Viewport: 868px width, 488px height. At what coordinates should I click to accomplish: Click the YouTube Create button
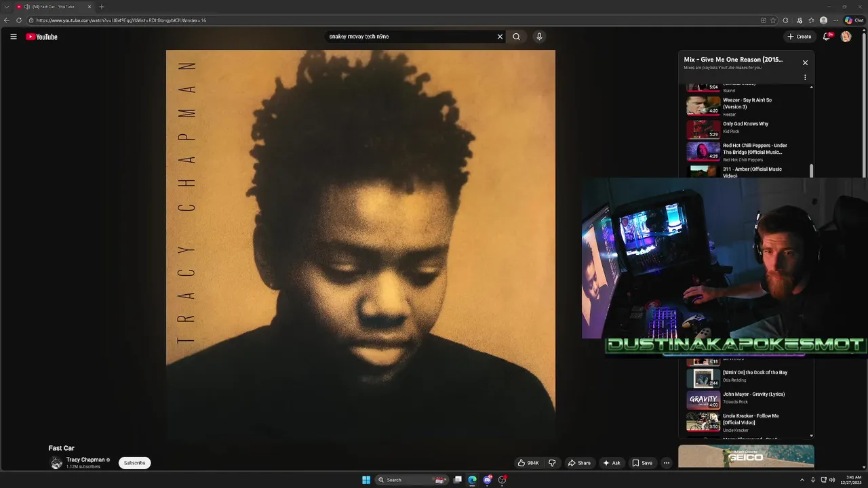800,37
